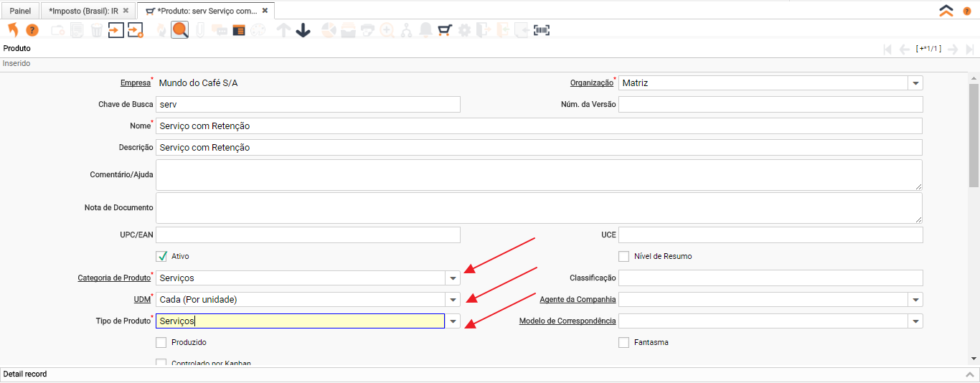Switch to the Painel tab

coord(20,11)
